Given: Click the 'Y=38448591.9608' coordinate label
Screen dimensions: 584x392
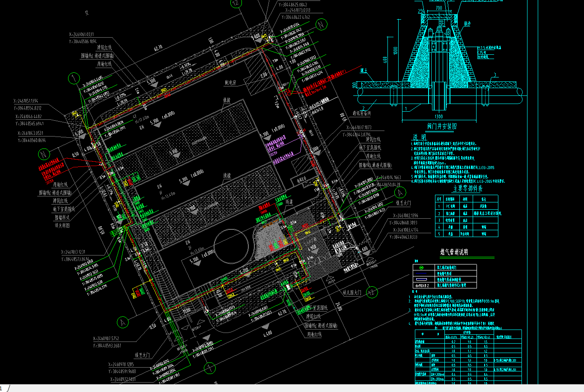Looking at the screenshot, I should point(122,371).
